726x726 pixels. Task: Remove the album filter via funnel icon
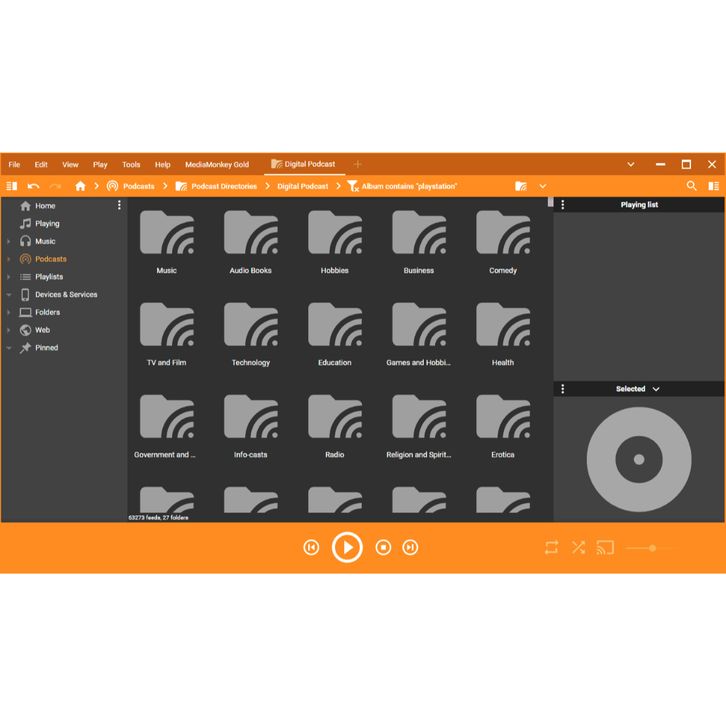pyautogui.click(x=352, y=186)
